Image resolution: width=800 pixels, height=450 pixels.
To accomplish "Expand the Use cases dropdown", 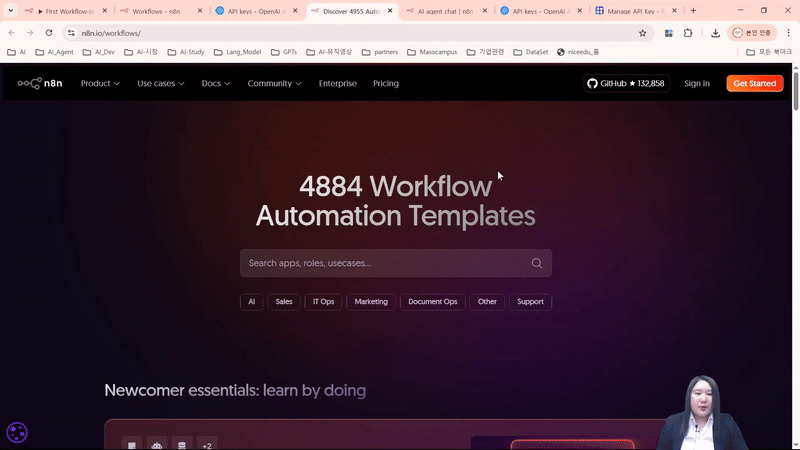I will [x=160, y=84].
